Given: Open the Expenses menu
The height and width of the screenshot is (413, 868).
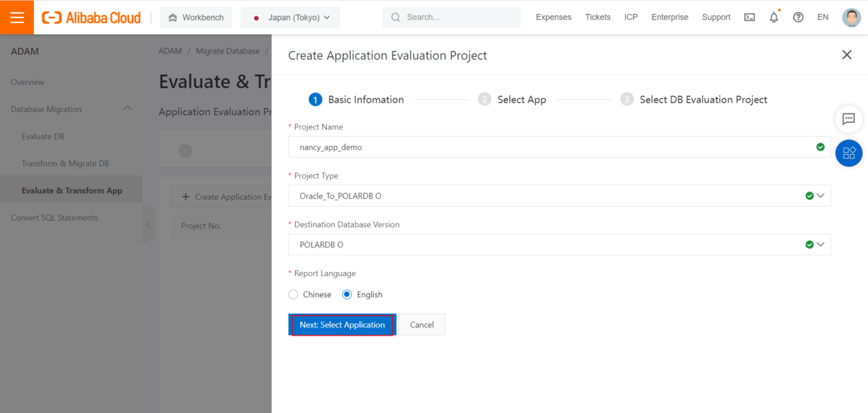Looking at the screenshot, I should [553, 17].
